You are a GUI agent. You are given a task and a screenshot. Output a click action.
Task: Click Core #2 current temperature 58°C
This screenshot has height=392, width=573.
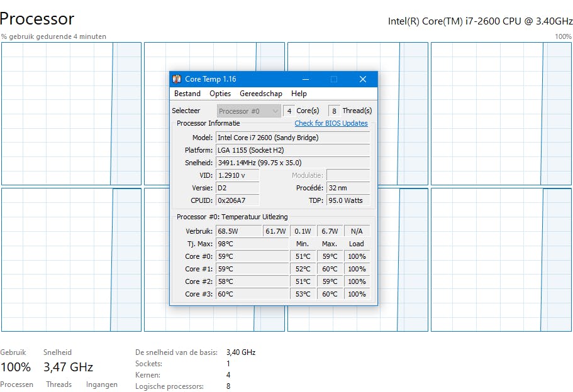pyautogui.click(x=252, y=281)
